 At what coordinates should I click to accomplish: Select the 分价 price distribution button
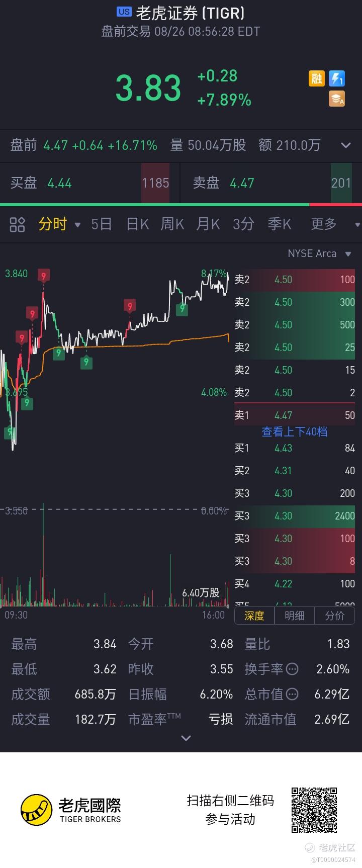click(335, 616)
